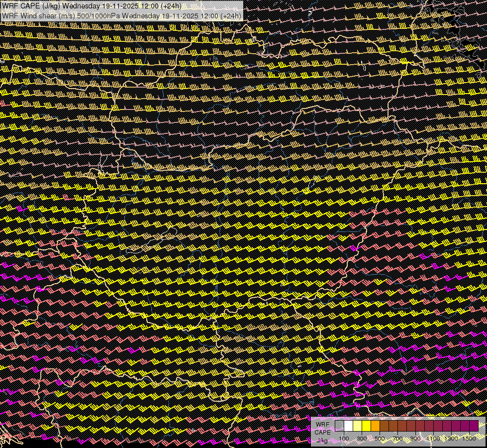The height and width of the screenshot is (448, 487).
Task: Click the 1100 value under the colorbar
Action: click(433, 439)
